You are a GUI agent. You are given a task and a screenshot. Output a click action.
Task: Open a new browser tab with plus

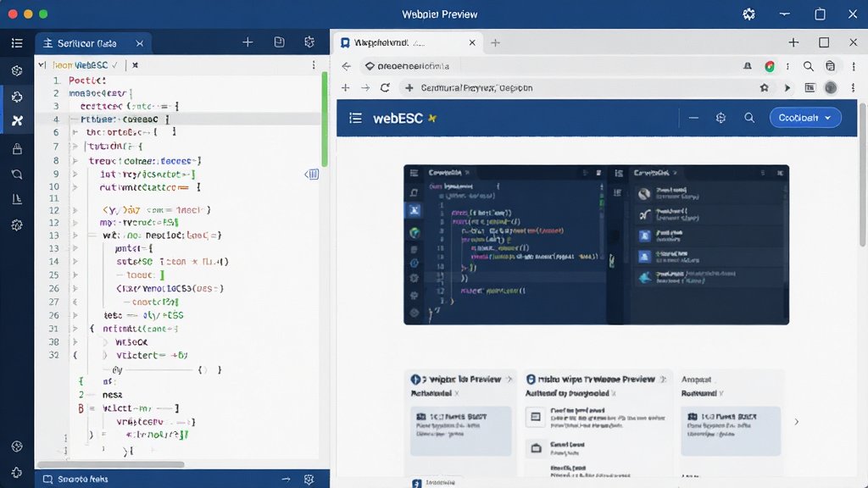(x=495, y=42)
